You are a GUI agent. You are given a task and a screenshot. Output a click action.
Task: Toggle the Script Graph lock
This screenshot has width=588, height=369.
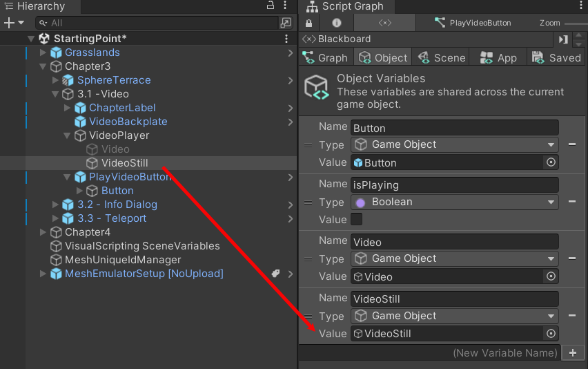308,23
